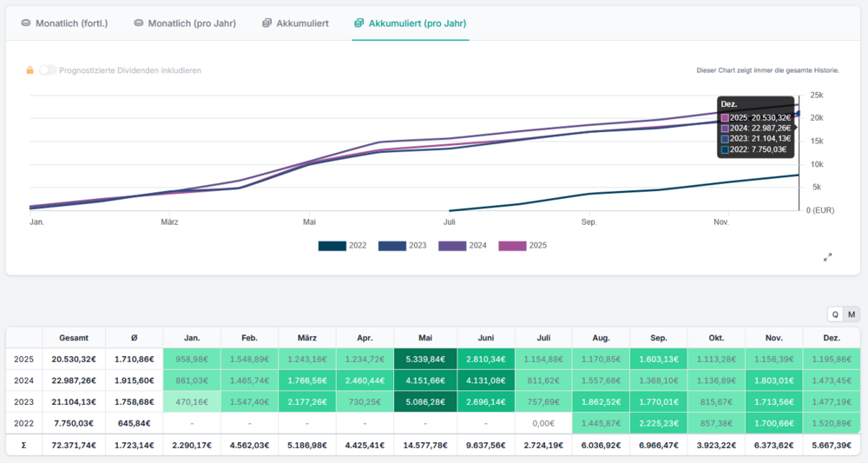This screenshot has height=463, width=868.
Task: Switch table to quarterly view with Q
Action: point(835,314)
